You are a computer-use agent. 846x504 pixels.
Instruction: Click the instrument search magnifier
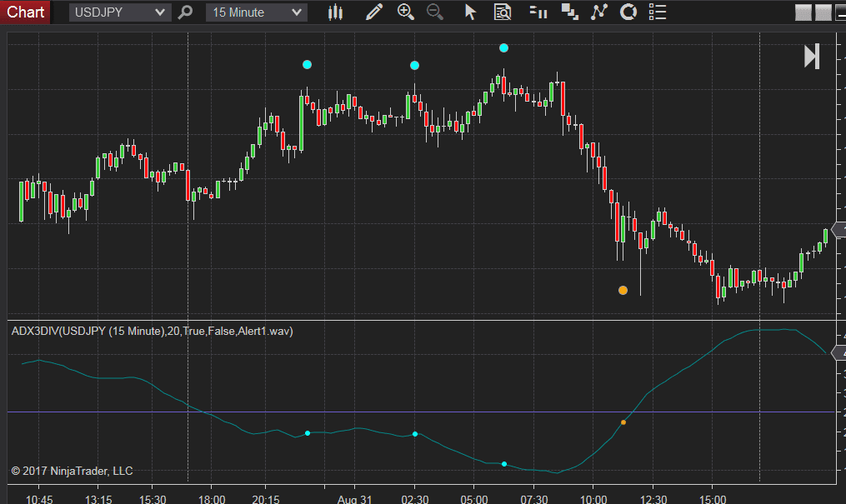coord(184,12)
